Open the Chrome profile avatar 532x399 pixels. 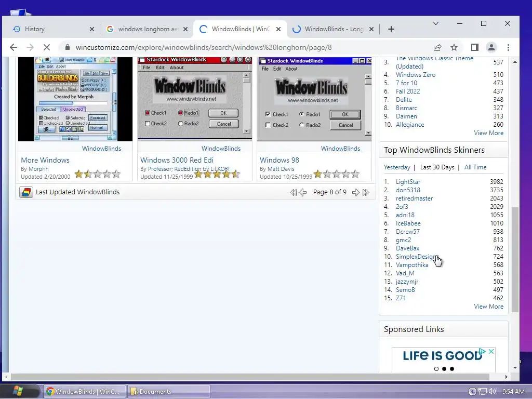coord(491,47)
